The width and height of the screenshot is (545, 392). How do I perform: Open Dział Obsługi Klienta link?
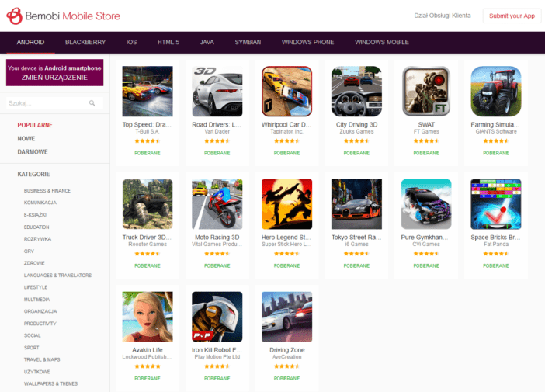tap(442, 16)
